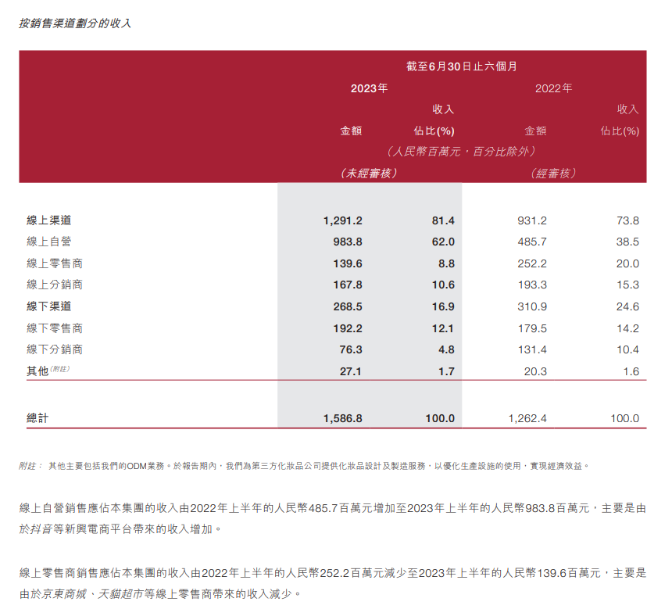Click the 81.4 percentage cell
This screenshot has width=672, height=616.
443,221
